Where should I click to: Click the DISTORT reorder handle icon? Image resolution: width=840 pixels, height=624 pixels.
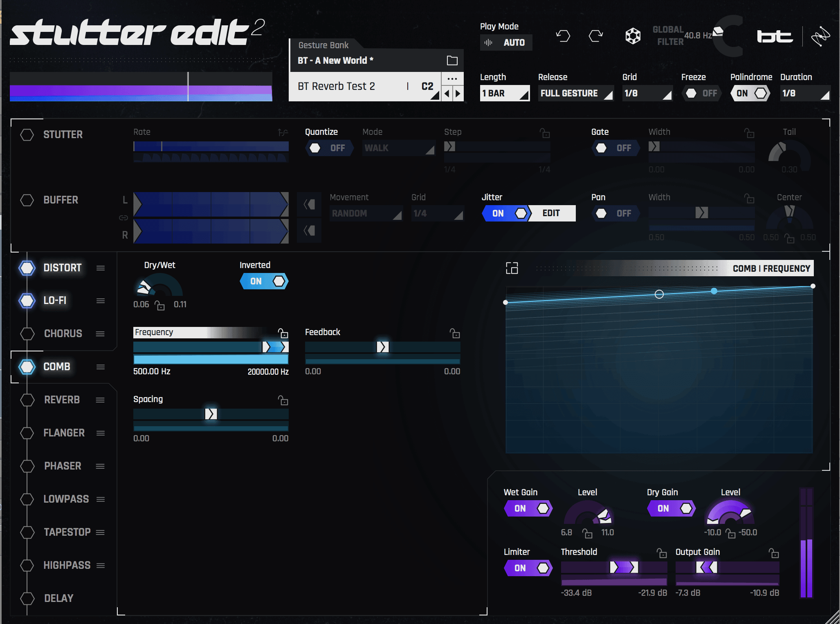click(x=101, y=268)
